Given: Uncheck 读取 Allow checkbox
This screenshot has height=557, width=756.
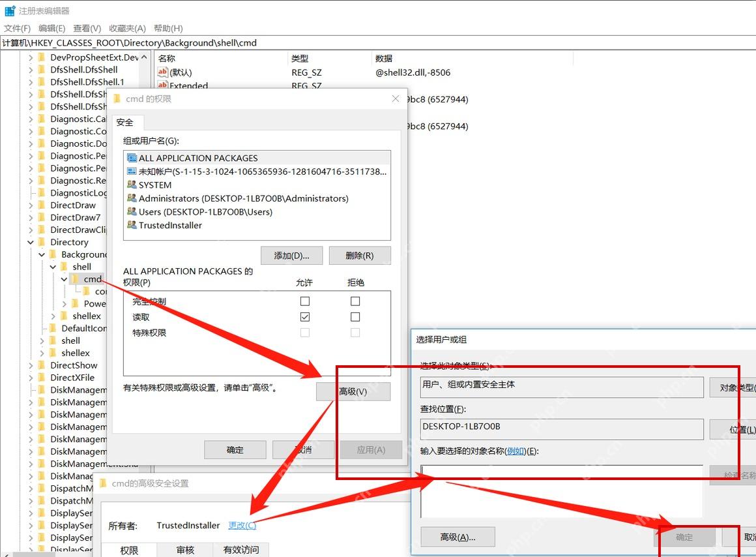Looking at the screenshot, I should [x=305, y=317].
